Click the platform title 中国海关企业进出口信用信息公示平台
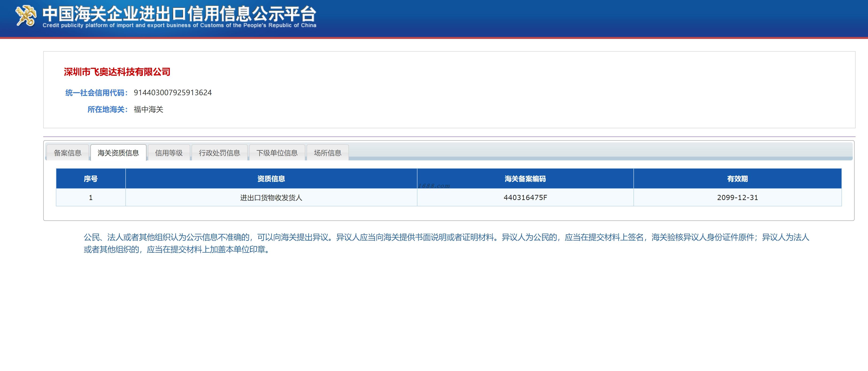 coord(179,14)
